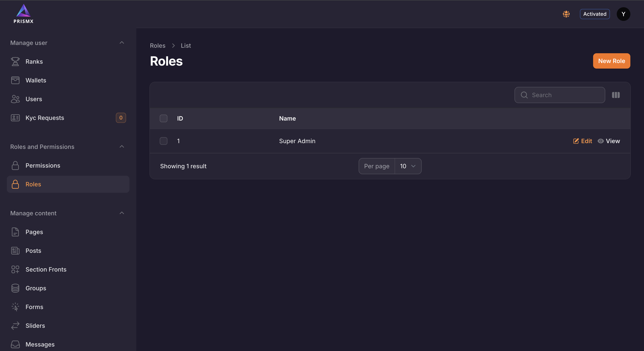
Task: Go to Kyc Requests menu item
Action: pyautogui.click(x=45, y=118)
